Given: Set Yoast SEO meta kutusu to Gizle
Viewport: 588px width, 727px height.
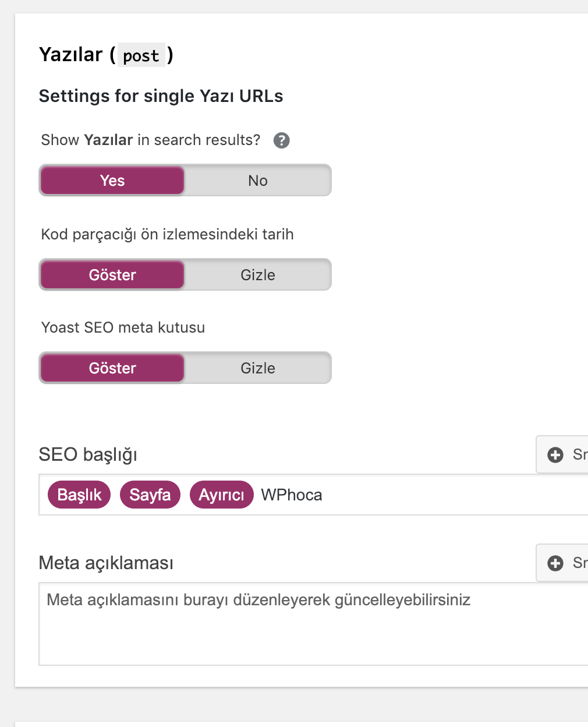Looking at the screenshot, I should click(258, 368).
